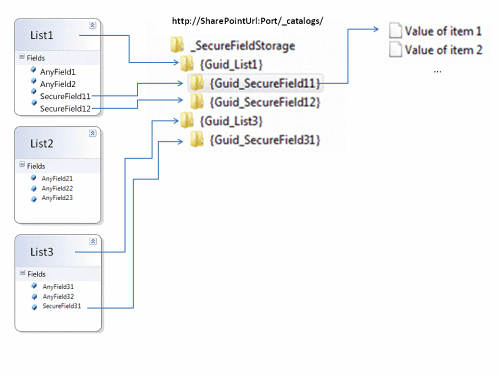Toggle the Fields section minus in List1

(x=22, y=57)
